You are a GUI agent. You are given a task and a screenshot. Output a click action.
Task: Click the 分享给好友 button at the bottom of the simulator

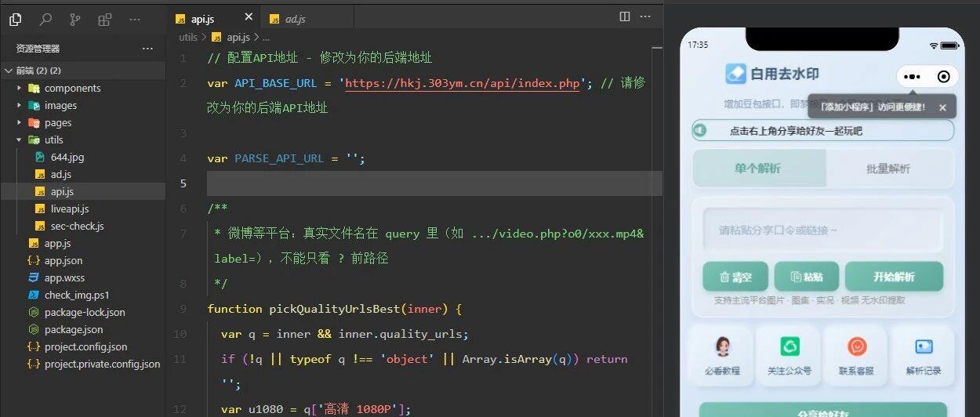point(822,409)
